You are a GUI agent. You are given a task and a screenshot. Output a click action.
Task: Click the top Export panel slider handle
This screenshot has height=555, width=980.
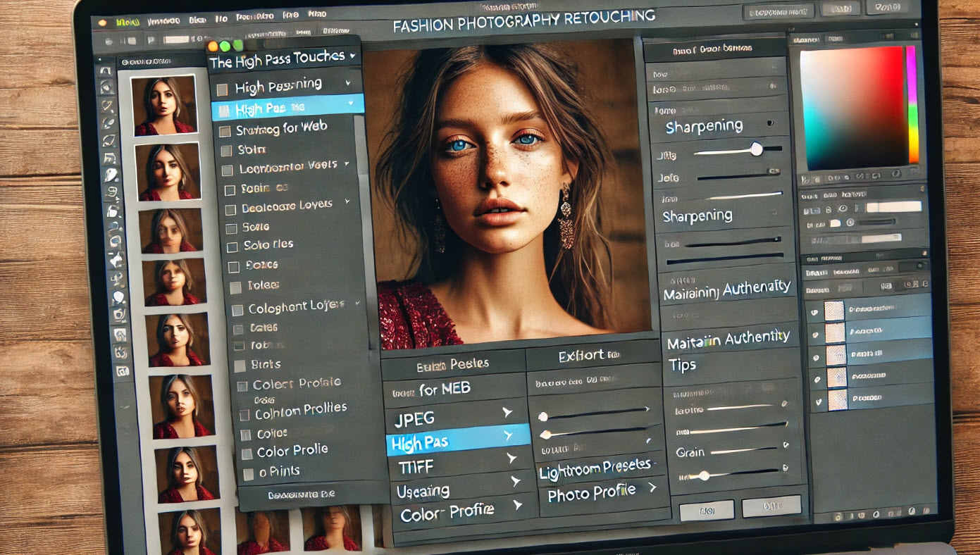543,416
